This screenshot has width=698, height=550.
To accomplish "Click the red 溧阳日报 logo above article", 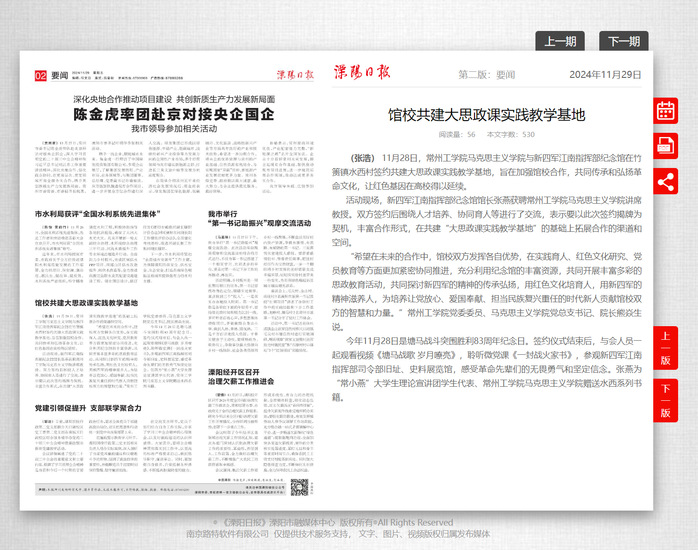I will point(361,72).
